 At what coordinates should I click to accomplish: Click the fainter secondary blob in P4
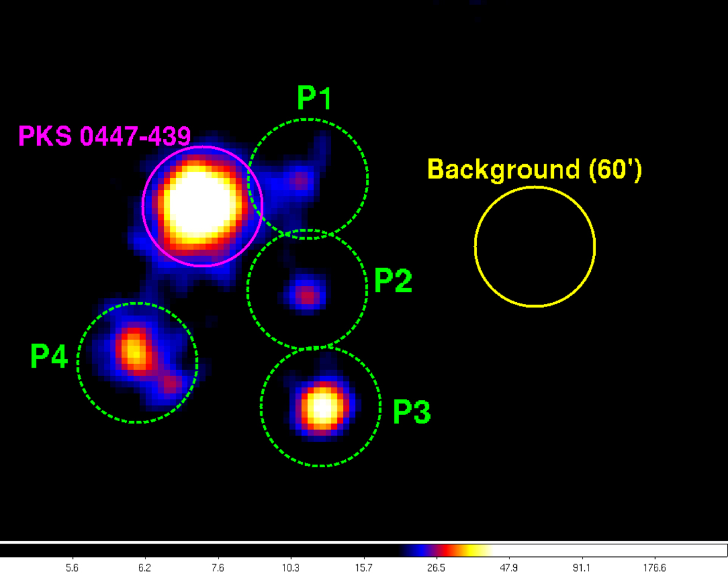(170, 383)
